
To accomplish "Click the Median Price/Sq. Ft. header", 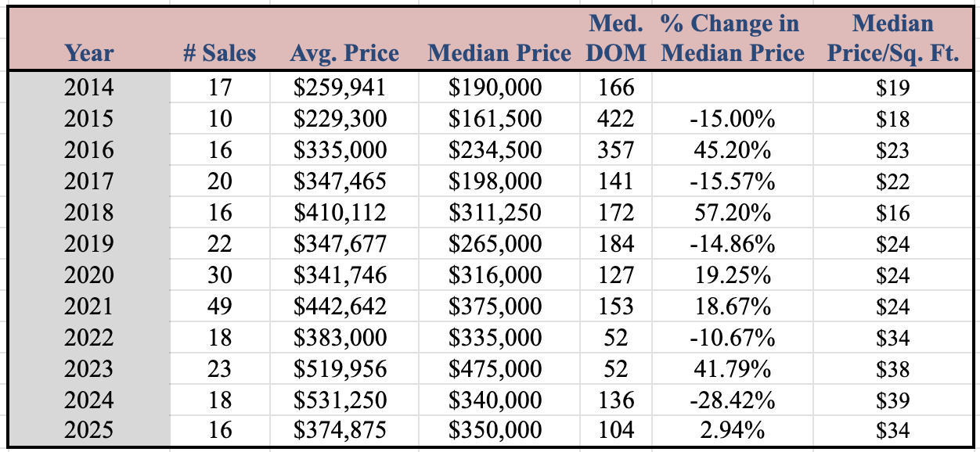I will [x=892, y=39].
